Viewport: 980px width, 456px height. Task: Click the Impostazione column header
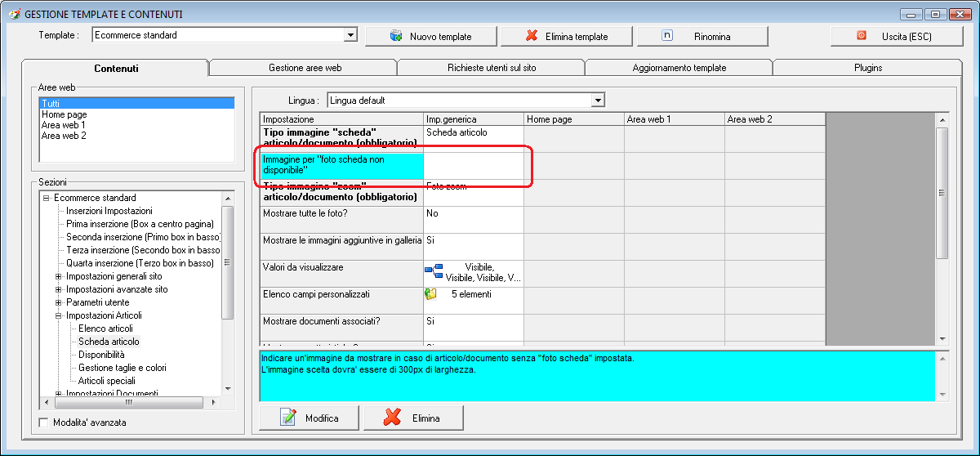coord(341,119)
